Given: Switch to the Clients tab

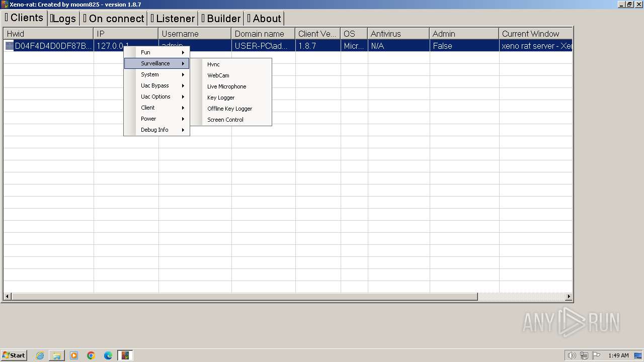Looking at the screenshot, I should [24, 18].
